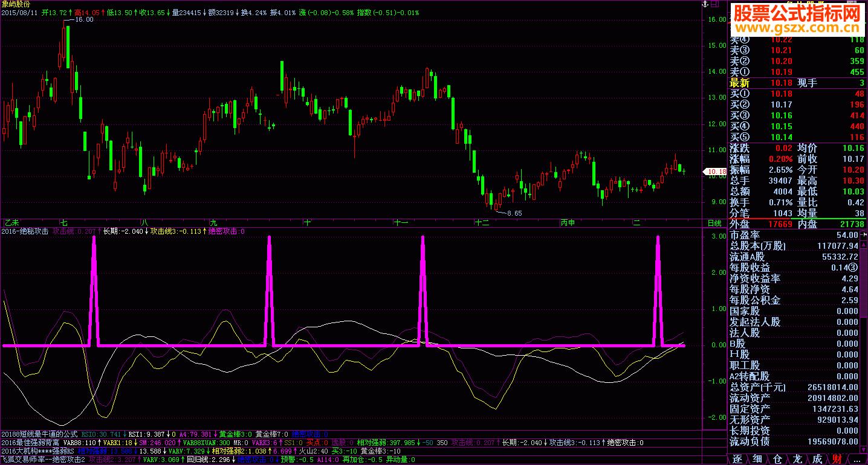The width and height of the screenshot is (868, 465).
Task: Switch to the 细 details tab
Action: (x=757, y=459)
